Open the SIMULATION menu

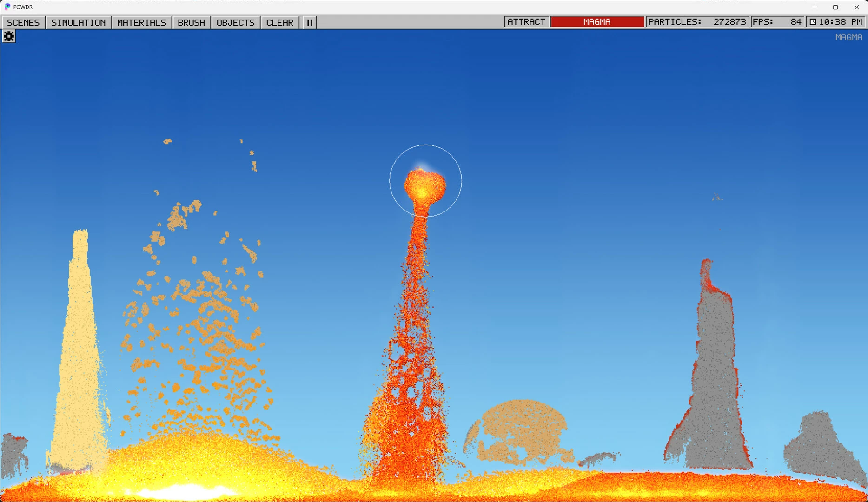(79, 22)
